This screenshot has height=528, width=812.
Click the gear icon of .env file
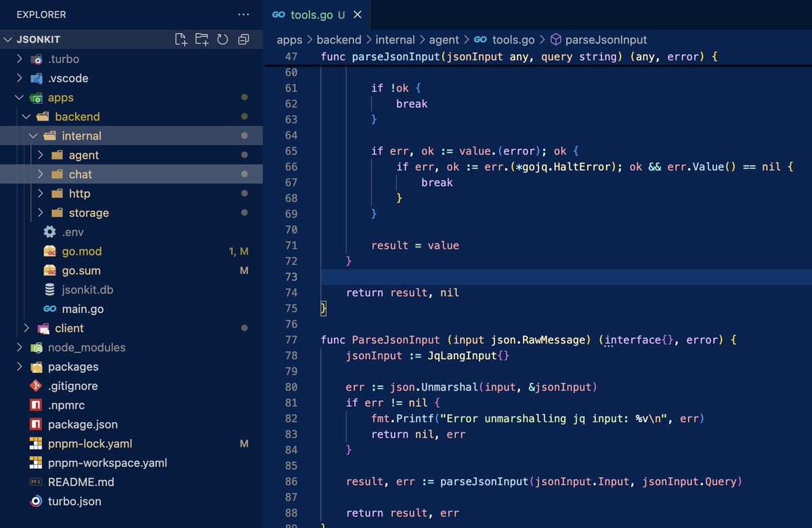coord(49,232)
